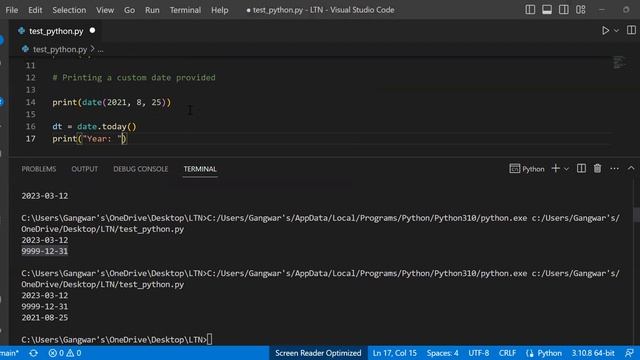Open the Terminal menu
Screen dimensions: 640x360
(x=185, y=10)
